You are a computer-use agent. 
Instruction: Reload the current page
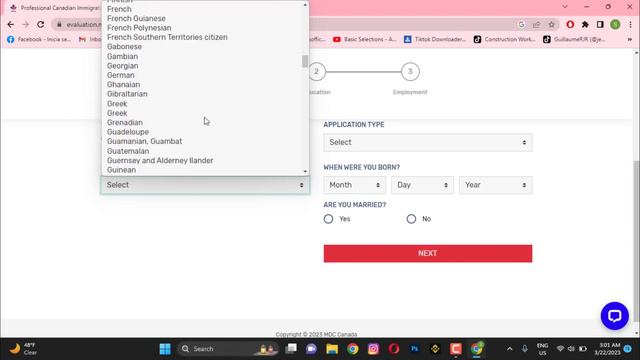tap(40, 24)
